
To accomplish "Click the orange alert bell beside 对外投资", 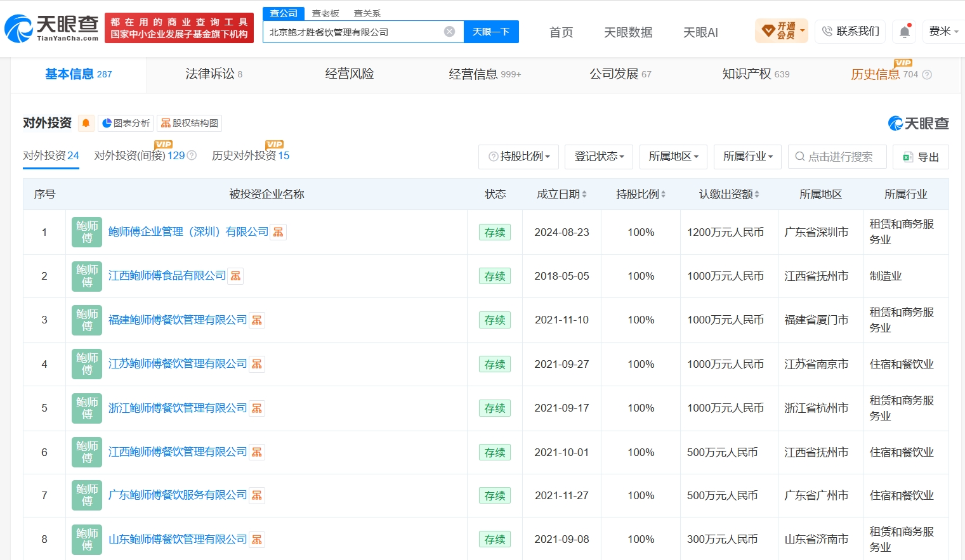I will tap(86, 123).
